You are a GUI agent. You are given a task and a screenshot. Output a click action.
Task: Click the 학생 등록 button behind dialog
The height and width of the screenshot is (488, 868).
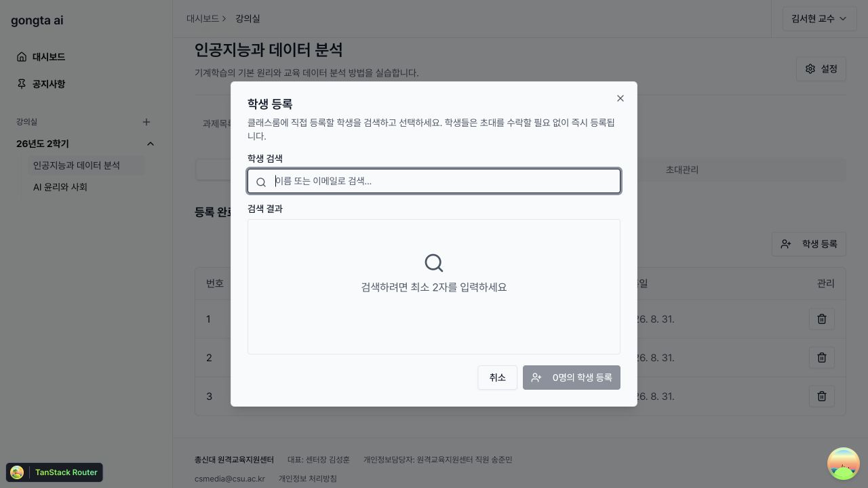pyautogui.click(x=809, y=244)
